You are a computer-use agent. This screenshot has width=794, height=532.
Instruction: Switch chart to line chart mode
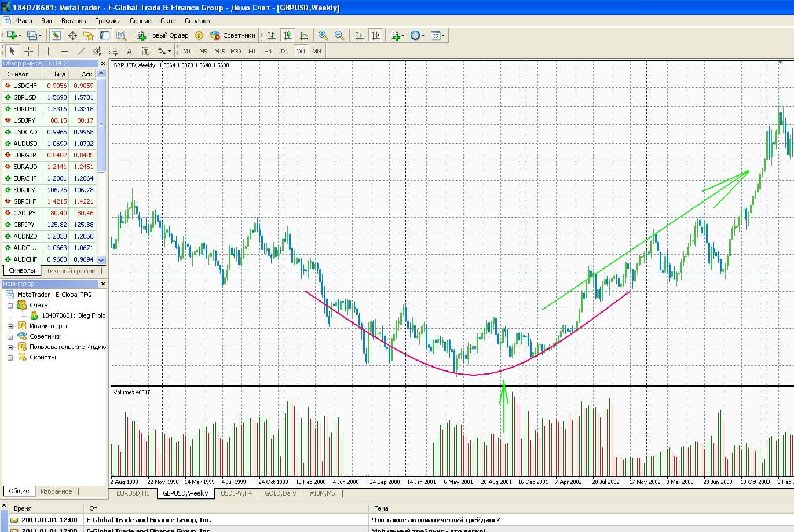pos(304,35)
